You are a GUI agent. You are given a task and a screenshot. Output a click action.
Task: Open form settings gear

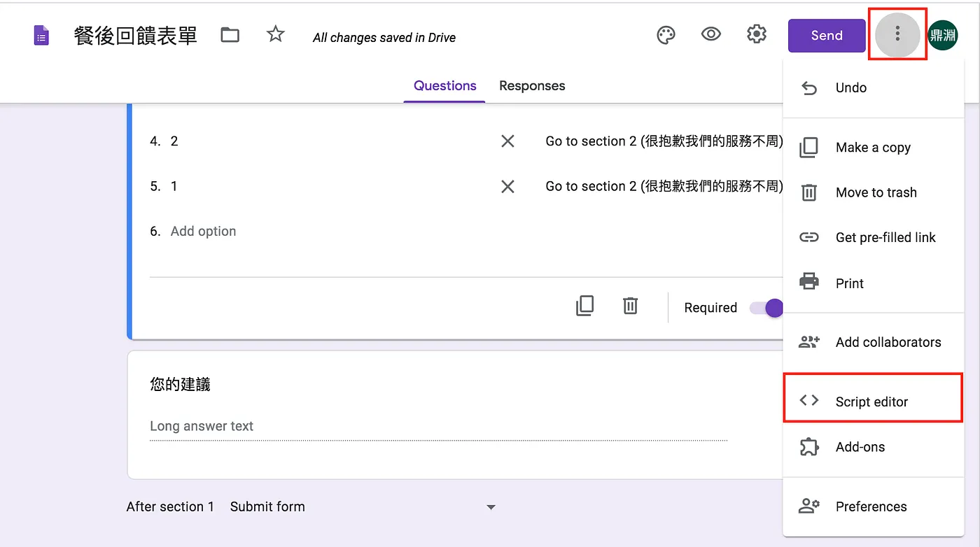pyautogui.click(x=757, y=34)
